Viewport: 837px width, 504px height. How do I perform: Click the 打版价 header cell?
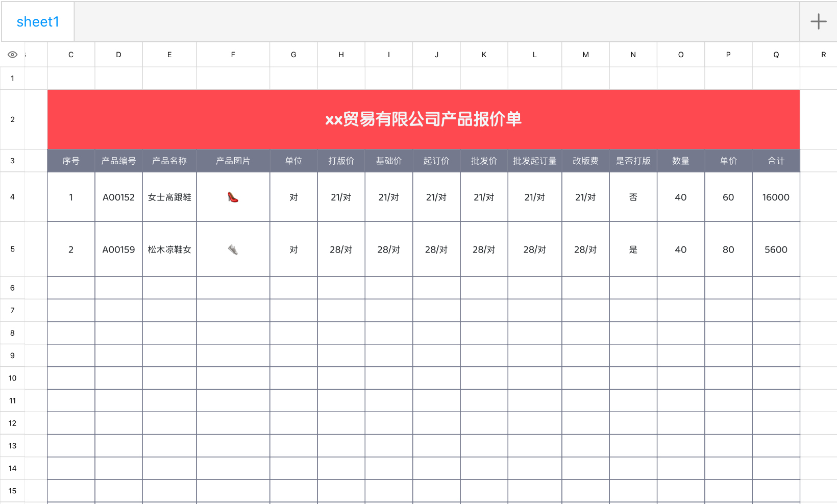tap(341, 161)
